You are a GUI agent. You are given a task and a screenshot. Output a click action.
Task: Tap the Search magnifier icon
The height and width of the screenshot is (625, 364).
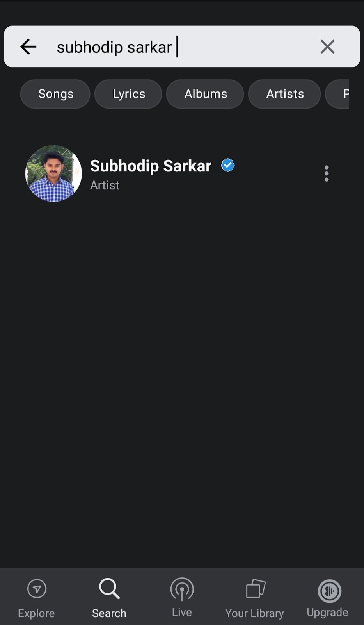coord(109,588)
